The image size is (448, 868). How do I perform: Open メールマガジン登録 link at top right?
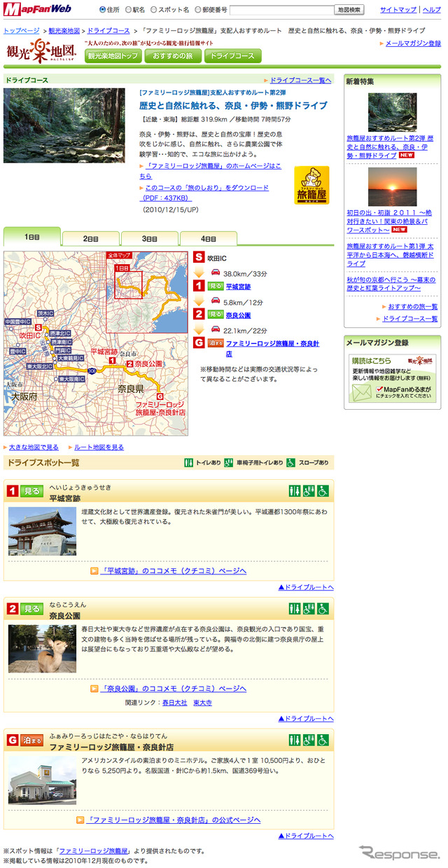(413, 43)
